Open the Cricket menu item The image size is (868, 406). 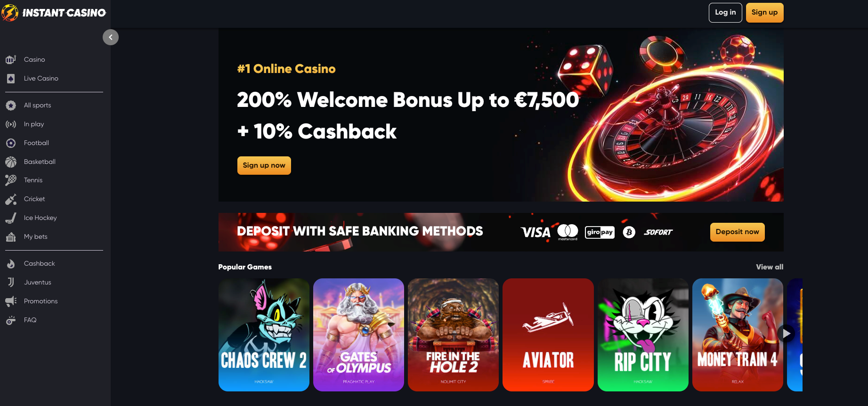34,199
